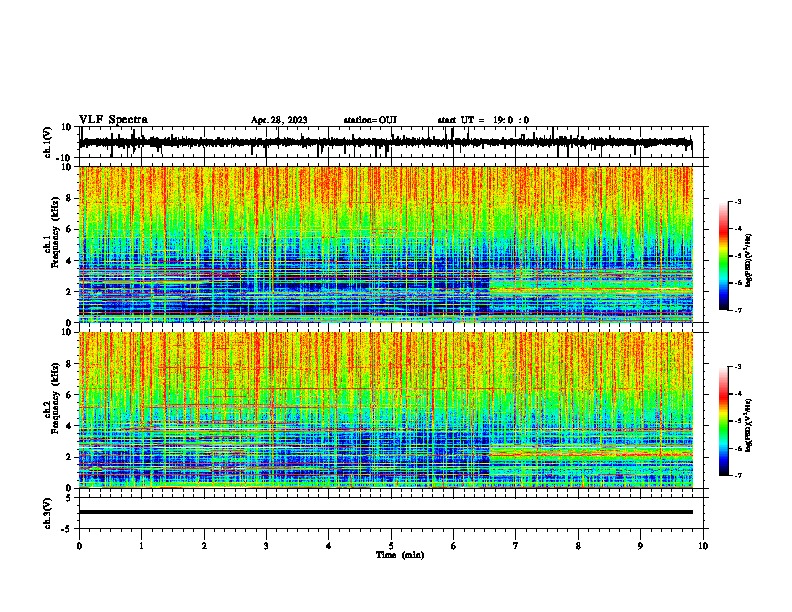Click the "-3" label on ch.2 colorbar
792x612 pixels.
pos(738,367)
